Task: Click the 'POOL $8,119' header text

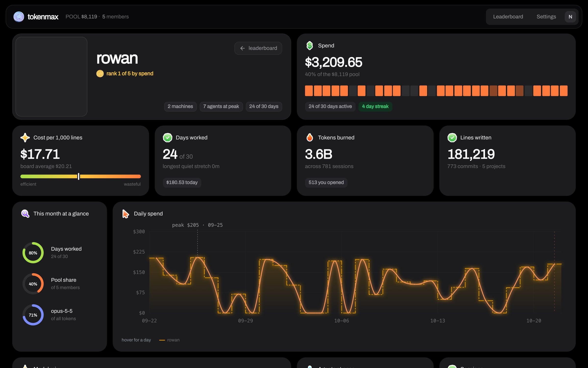Action: pyautogui.click(x=81, y=17)
